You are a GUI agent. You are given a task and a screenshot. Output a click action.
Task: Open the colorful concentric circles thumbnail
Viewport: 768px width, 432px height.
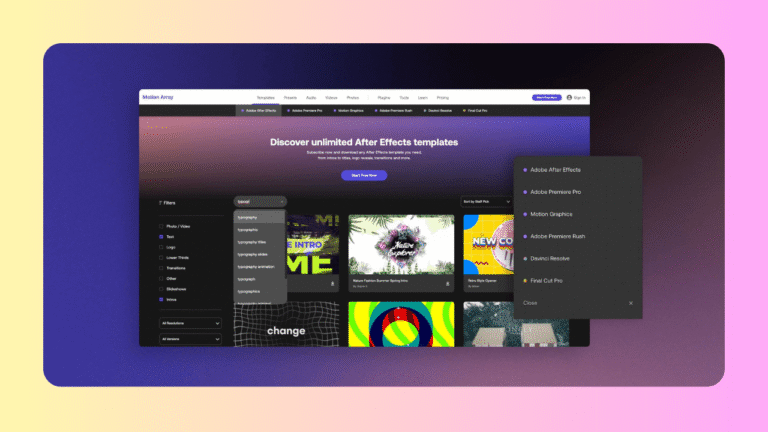click(401, 324)
